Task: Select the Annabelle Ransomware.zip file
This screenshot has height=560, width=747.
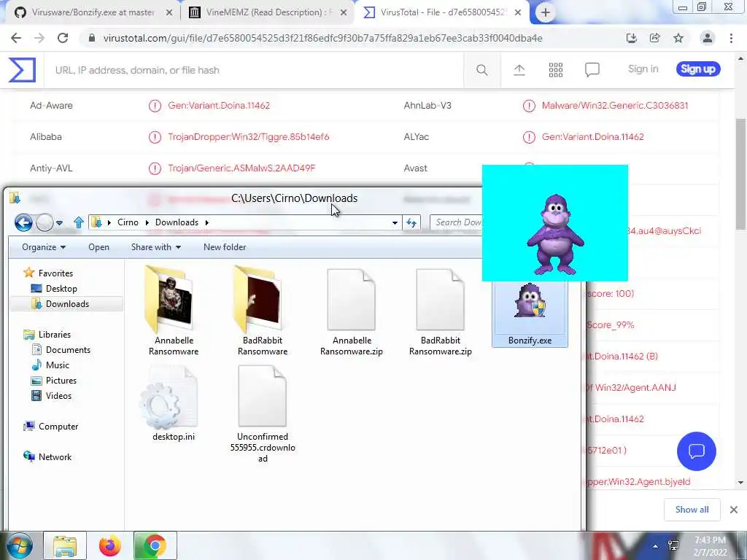Action: 352,312
